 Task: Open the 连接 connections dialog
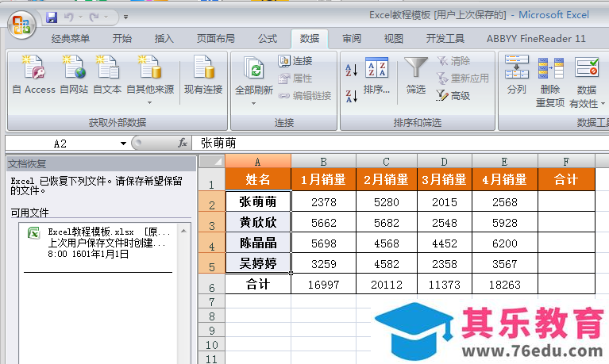click(x=295, y=61)
